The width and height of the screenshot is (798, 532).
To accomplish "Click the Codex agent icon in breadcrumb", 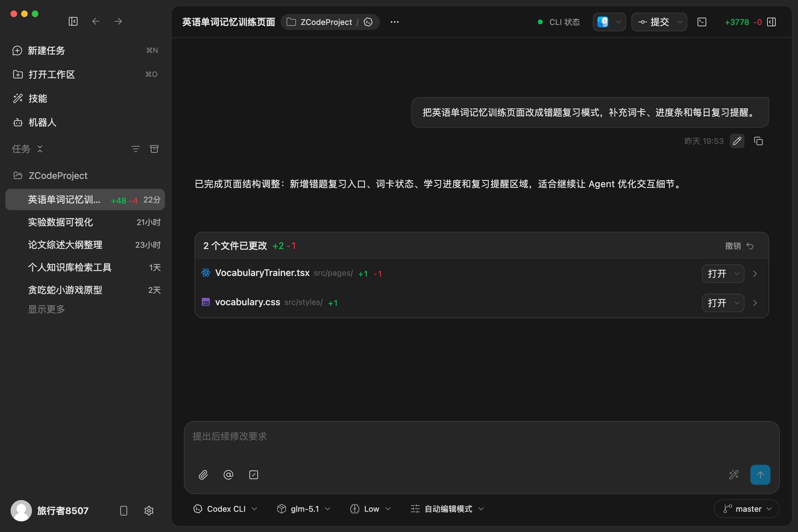I will tap(368, 22).
